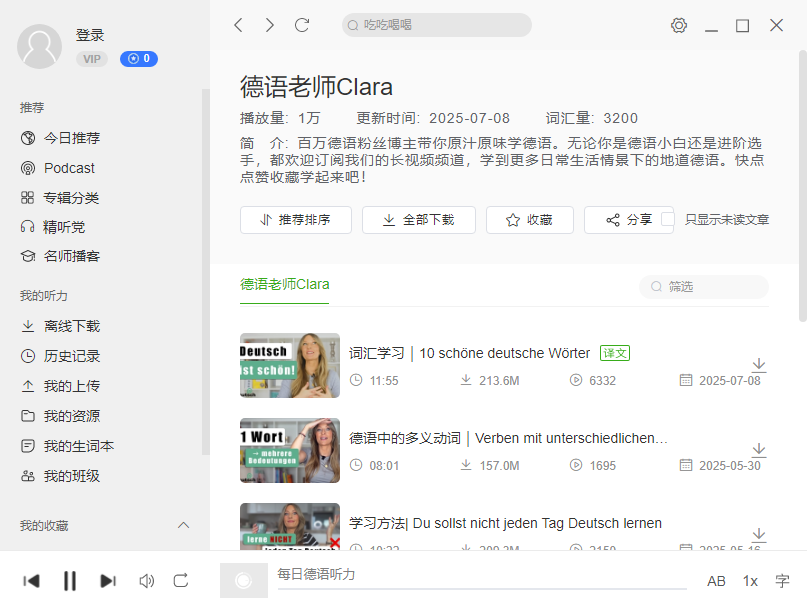Collapse the 我的收藏 section chevron
Viewport: 807px width, 610px height.
pyautogui.click(x=184, y=526)
